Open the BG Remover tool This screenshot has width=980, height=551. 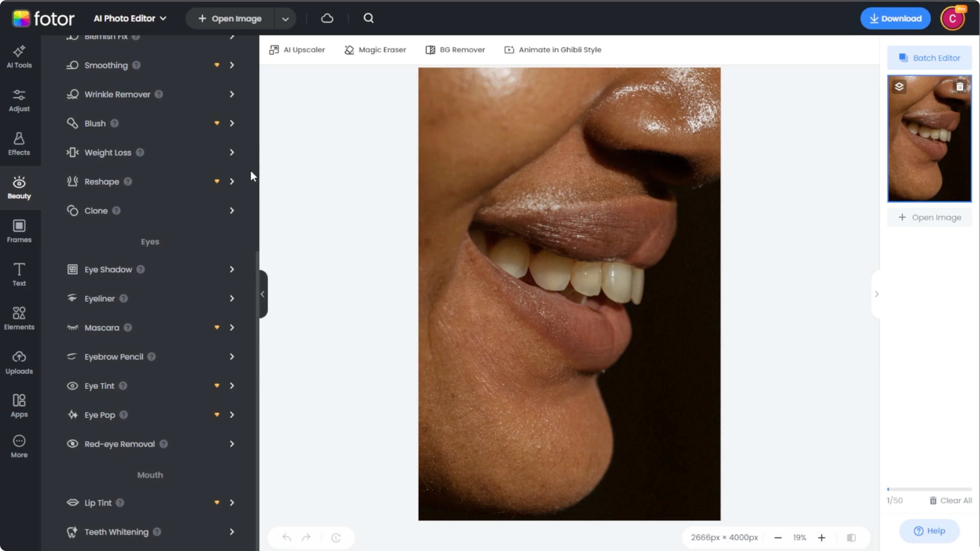[455, 50]
